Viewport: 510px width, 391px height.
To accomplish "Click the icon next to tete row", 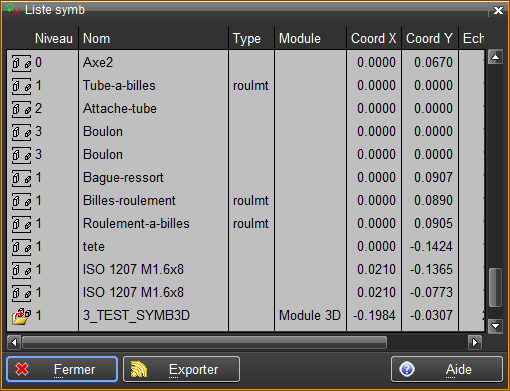I will click(x=21, y=247).
